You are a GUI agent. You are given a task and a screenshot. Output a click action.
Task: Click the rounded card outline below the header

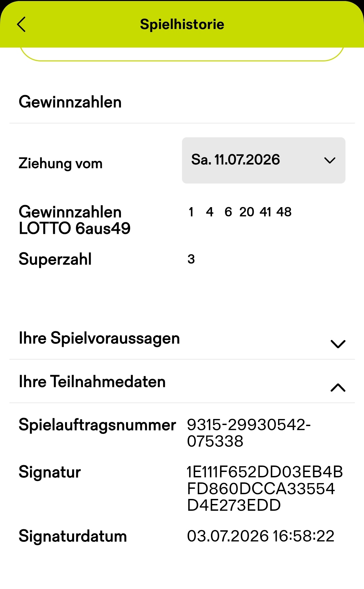click(182, 54)
